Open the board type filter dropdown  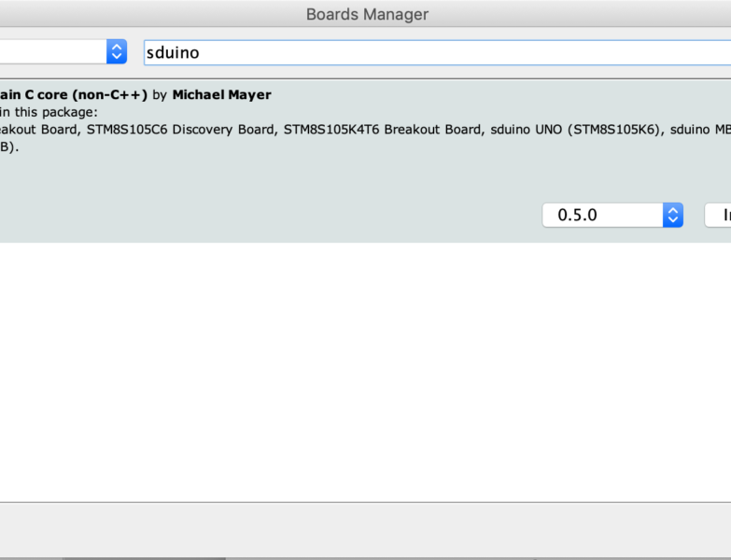pos(63,51)
